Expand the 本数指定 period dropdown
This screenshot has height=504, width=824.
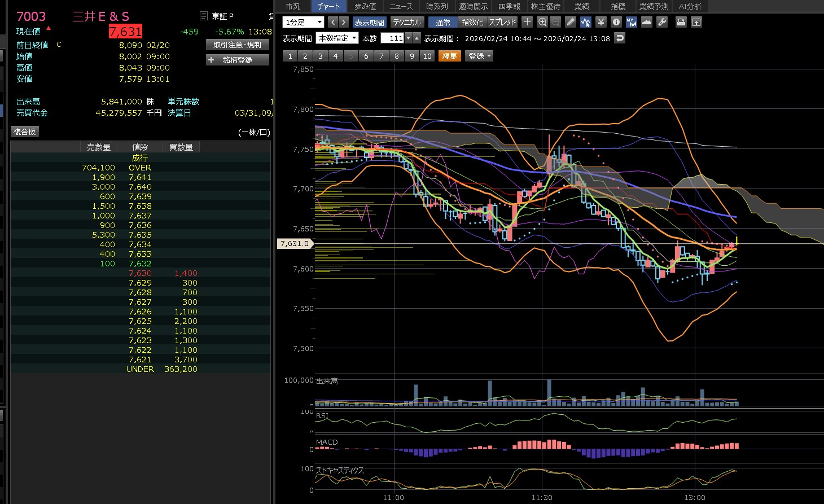(x=338, y=38)
